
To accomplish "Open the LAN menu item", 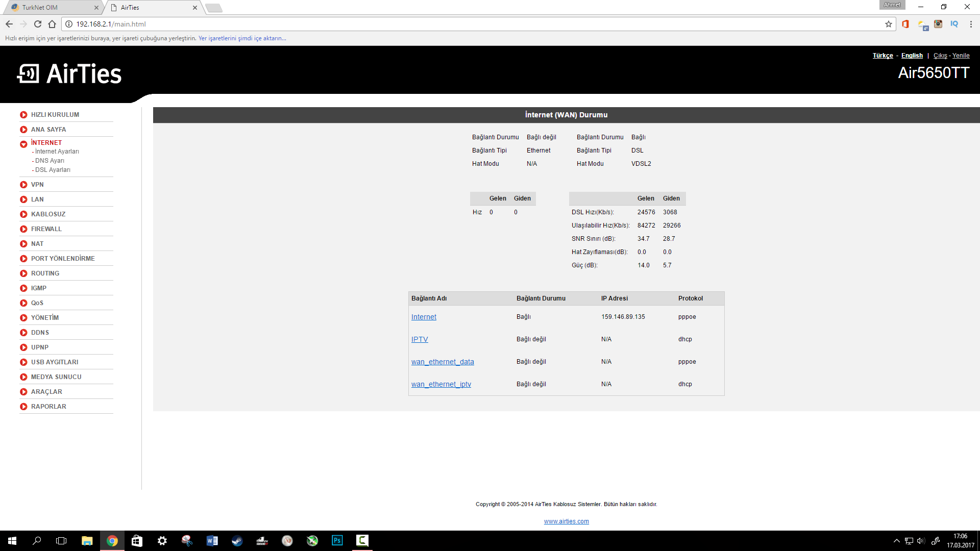I will (x=37, y=199).
